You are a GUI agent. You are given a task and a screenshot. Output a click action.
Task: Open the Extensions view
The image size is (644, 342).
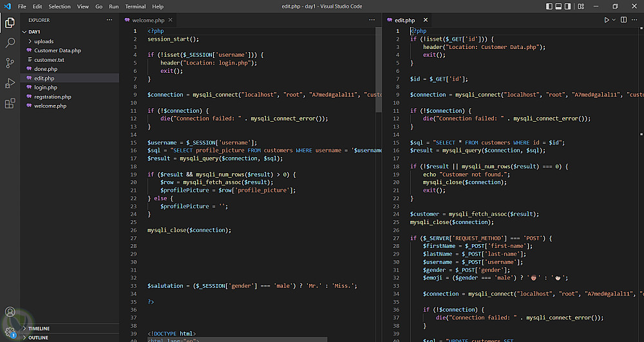[x=10, y=103]
